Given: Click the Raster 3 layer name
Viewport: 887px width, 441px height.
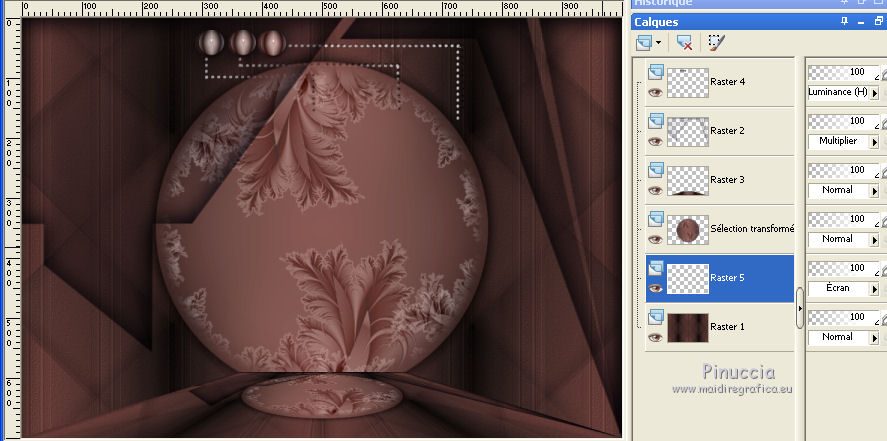Looking at the screenshot, I should click(727, 180).
